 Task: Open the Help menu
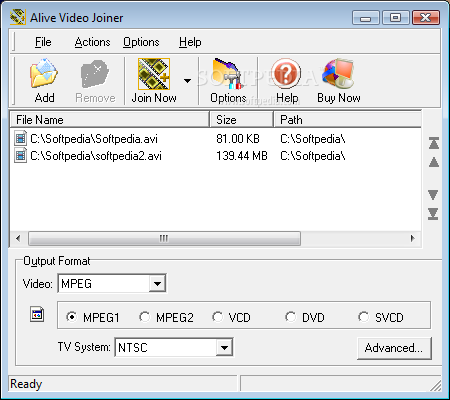coord(190,42)
